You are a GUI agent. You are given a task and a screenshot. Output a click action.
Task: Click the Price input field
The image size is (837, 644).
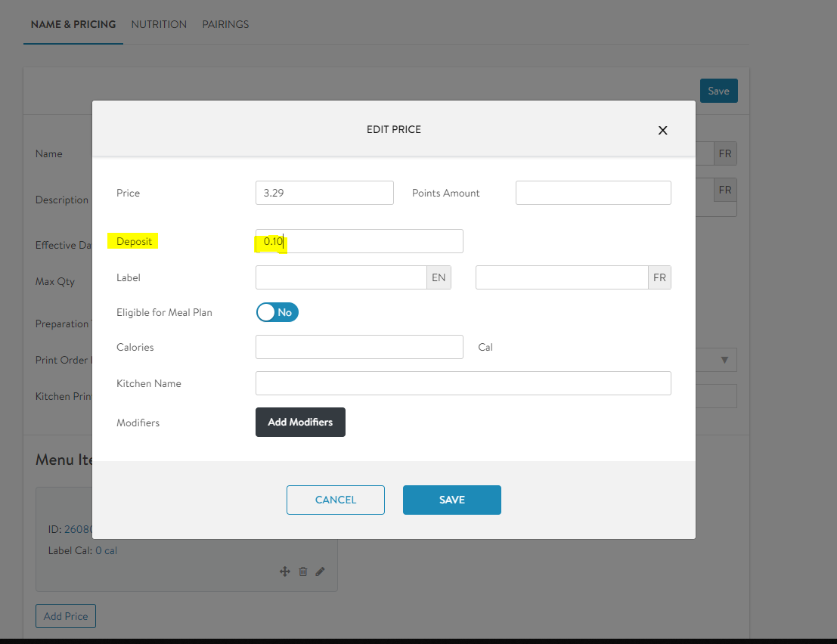[324, 193]
